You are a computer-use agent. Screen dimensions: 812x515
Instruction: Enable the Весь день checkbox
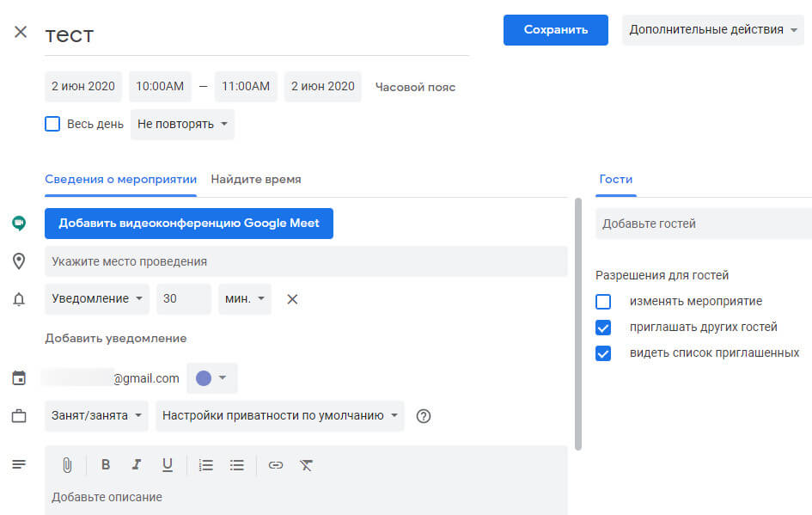pos(52,124)
